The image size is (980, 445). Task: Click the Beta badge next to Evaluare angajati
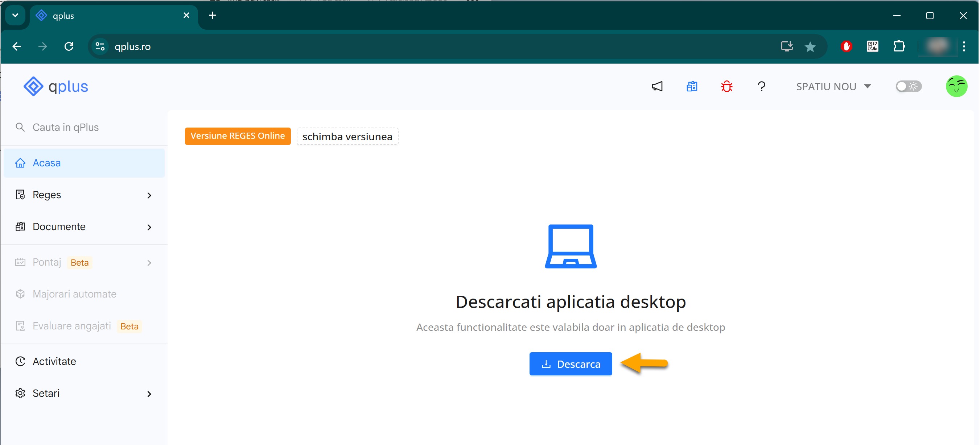pos(129,327)
